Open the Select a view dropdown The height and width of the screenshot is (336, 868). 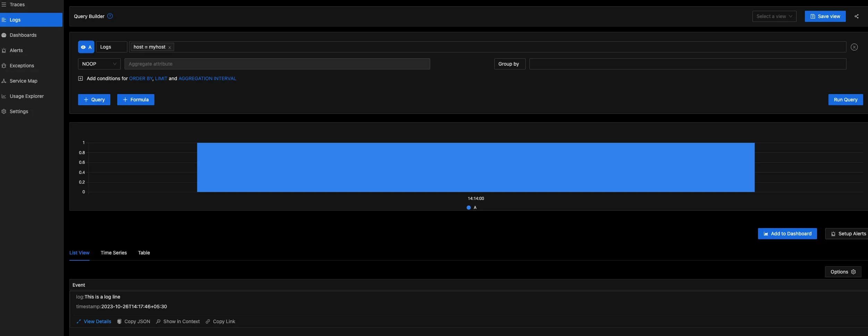pyautogui.click(x=774, y=16)
